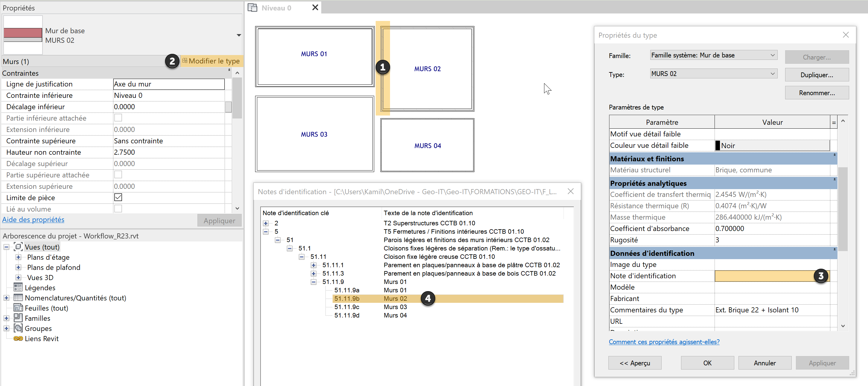Click the Dupliquer button

tap(816, 75)
